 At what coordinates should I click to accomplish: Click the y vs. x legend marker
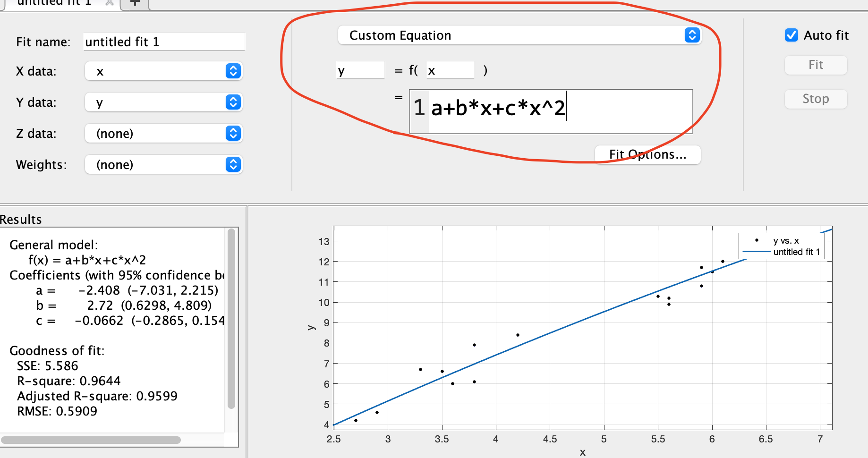(757, 240)
